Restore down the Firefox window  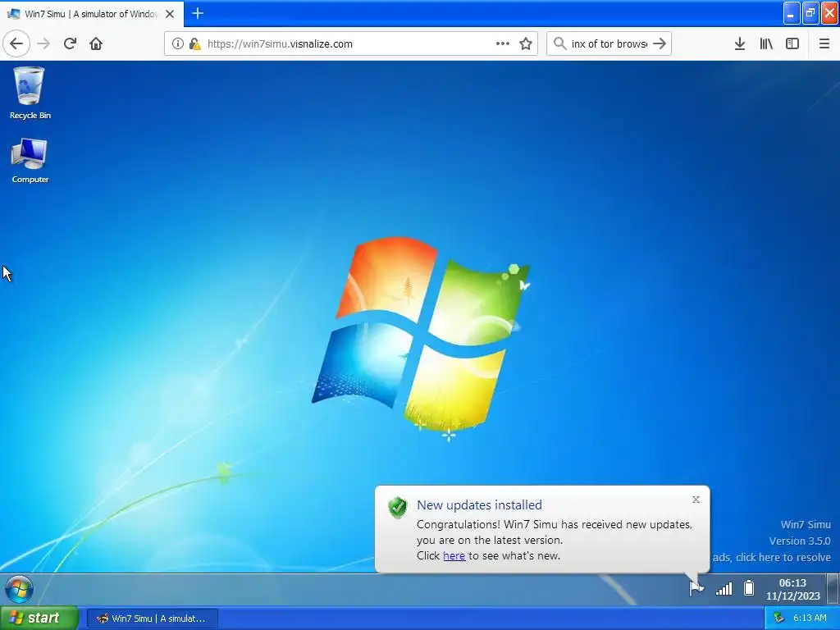point(810,13)
